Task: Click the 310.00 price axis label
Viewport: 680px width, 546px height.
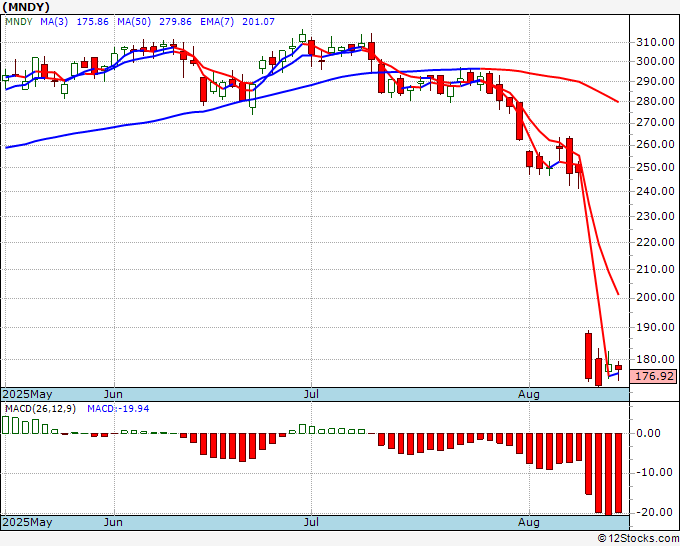Action: [655, 42]
